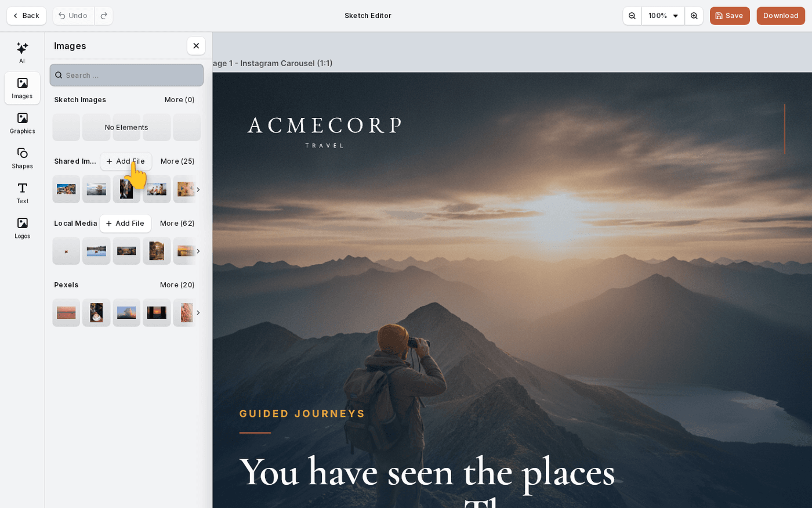
Task: Zoom in with the magnifier plus icon
Action: tap(694, 16)
